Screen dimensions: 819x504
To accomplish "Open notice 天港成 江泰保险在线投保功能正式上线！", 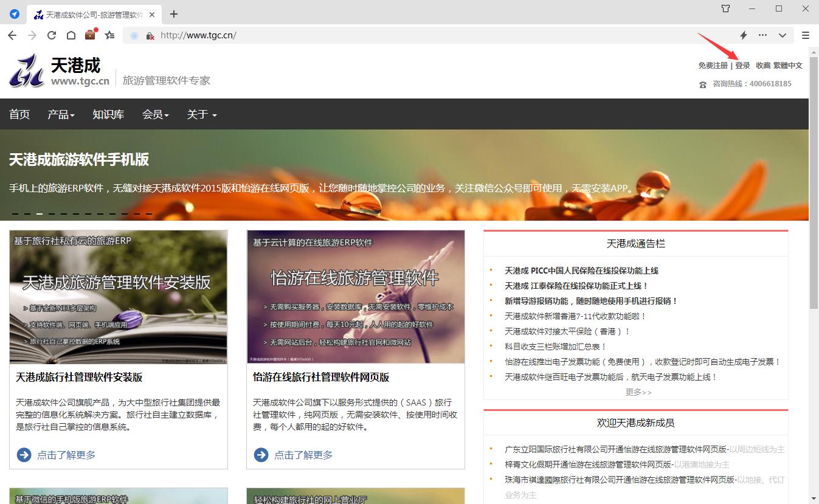I will point(576,286).
